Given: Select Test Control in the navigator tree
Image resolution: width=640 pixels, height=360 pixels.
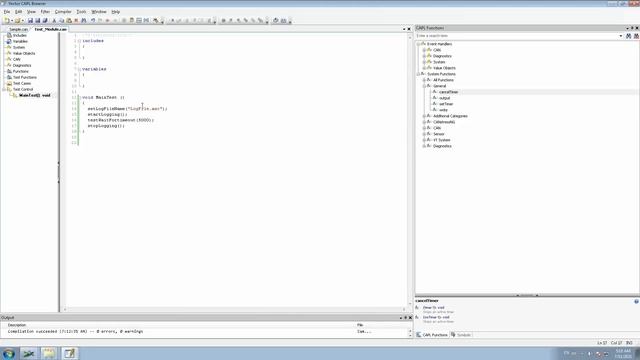Looking at the screenshot, I should 22,89.
